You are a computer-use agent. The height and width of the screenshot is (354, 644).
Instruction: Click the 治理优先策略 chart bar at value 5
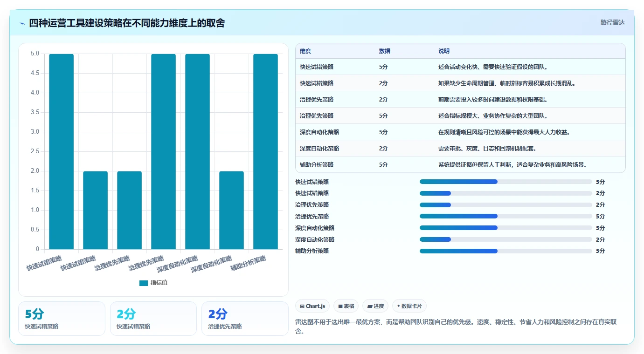click(164, 151)
